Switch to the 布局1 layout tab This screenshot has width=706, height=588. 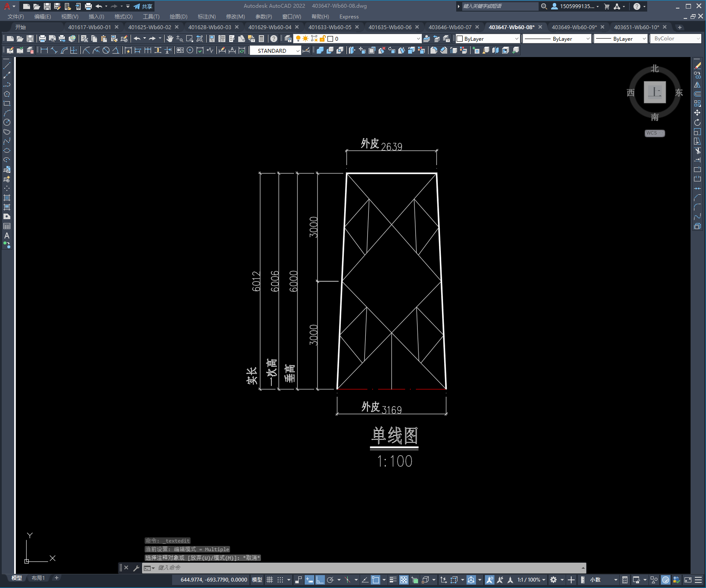point(38,578)
